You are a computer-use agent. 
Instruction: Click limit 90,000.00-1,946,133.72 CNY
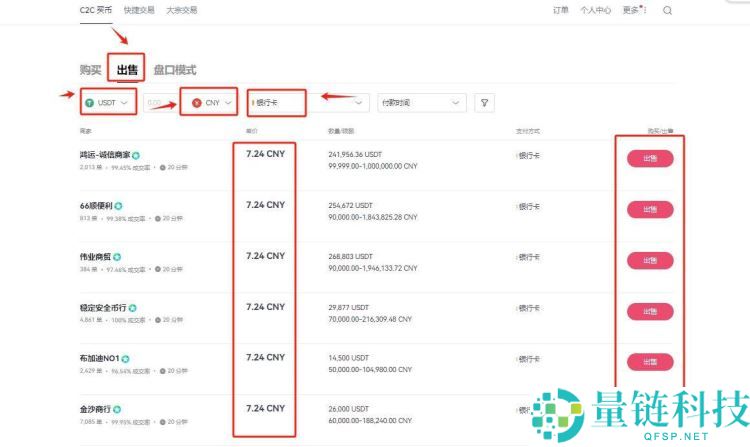(373, 268)
